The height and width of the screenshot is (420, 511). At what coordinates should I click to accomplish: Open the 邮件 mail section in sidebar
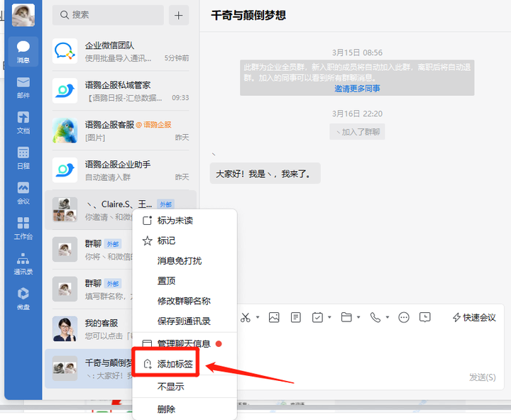point(23,87)
